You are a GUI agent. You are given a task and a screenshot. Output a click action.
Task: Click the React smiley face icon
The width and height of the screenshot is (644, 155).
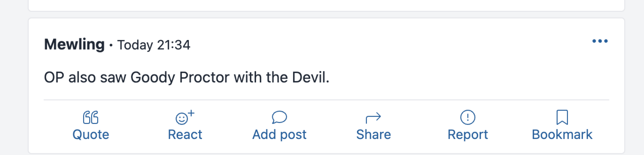click(x=182, y=119)
